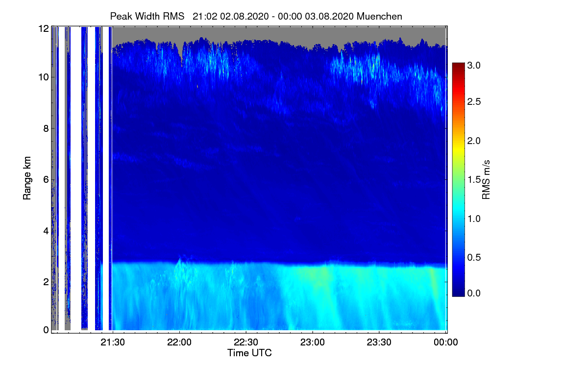Click the 6 km range tick label
The height and width of the screenshot is (392, 588).
tap(46, 179)
